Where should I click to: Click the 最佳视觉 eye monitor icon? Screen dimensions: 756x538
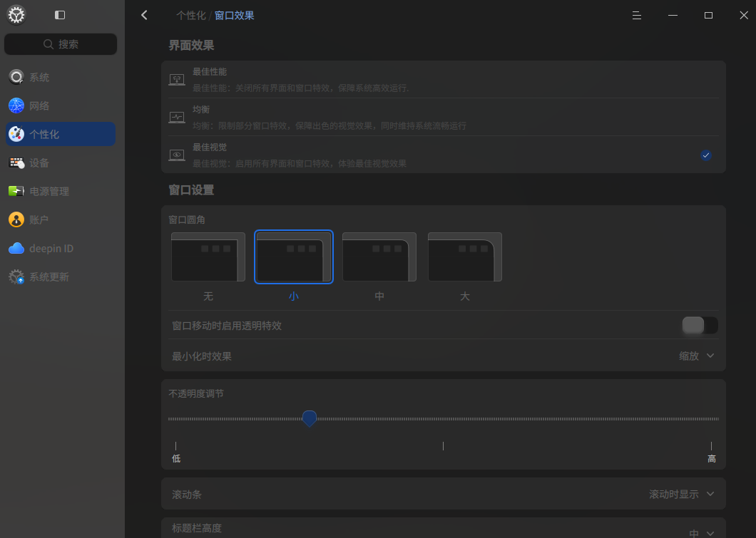[177, 155]
